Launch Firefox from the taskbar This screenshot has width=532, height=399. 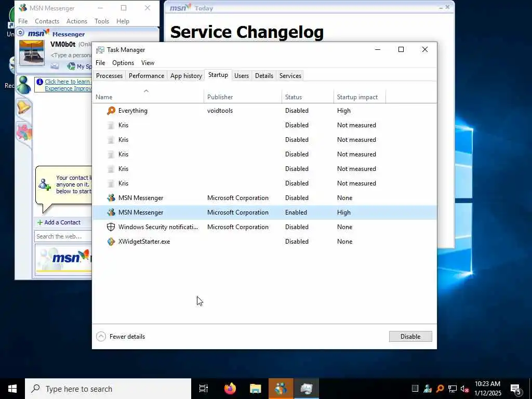point(230,389)
